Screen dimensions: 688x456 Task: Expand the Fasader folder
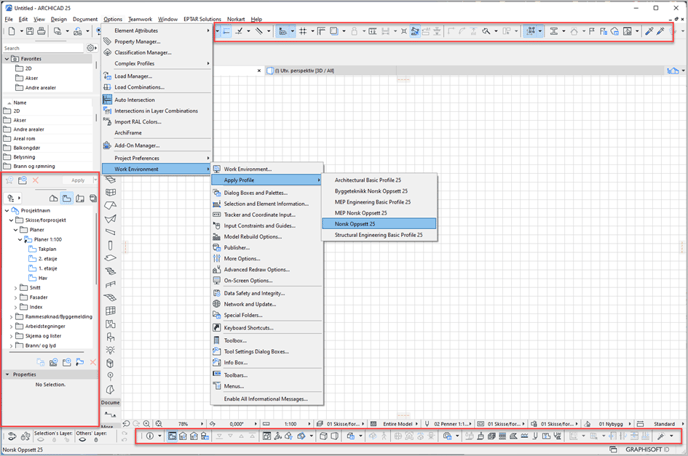click(16, 298)
